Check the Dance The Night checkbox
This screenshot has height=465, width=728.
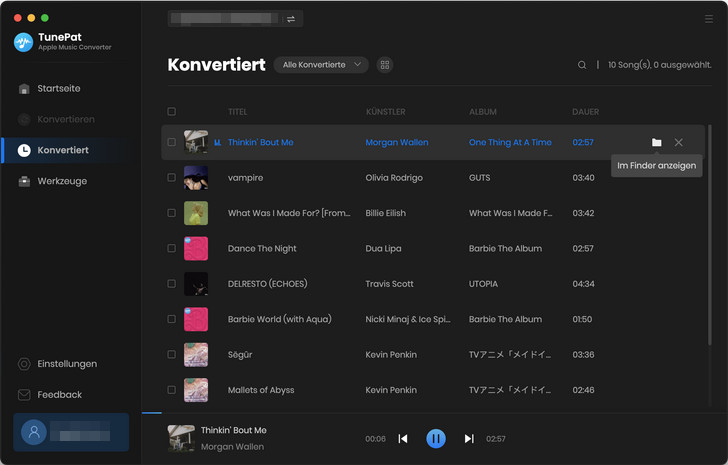coord(171,248)
